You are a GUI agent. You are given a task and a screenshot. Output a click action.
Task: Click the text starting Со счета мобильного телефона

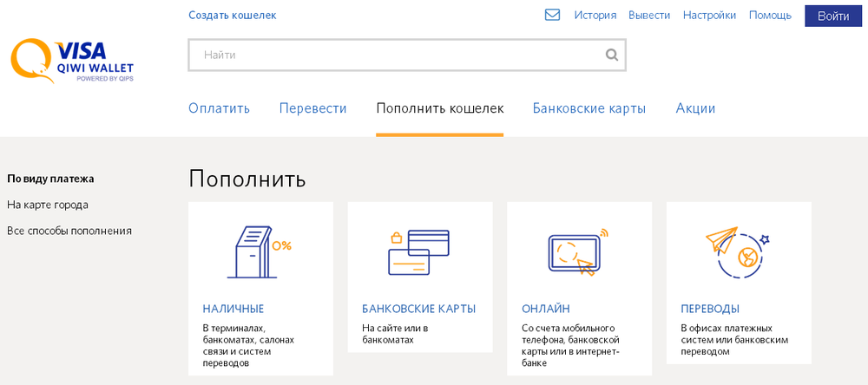click(570, 346)
